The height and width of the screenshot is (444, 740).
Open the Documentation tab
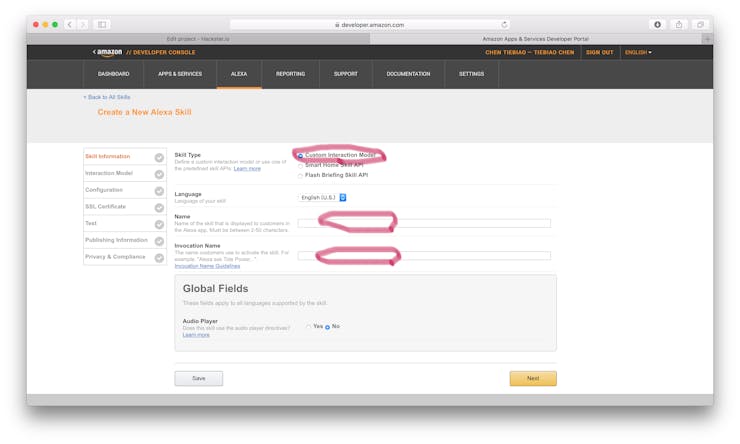[408, 74]
